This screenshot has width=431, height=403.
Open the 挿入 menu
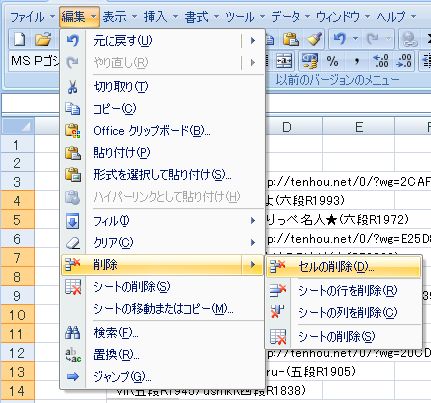pos(161,17)
